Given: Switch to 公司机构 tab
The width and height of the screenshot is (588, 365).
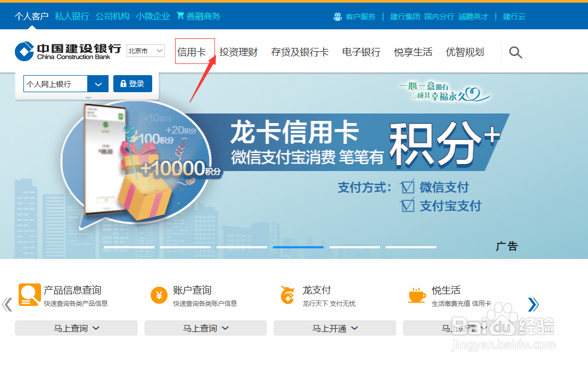Looking at the screenshot, I should pos(112,16).
